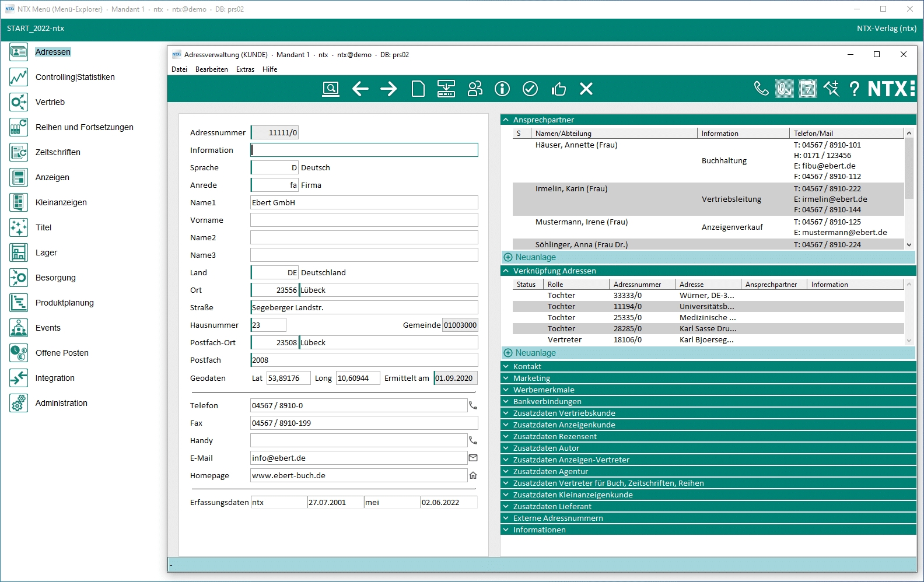Go to next record with right arrow

[388, 89]
